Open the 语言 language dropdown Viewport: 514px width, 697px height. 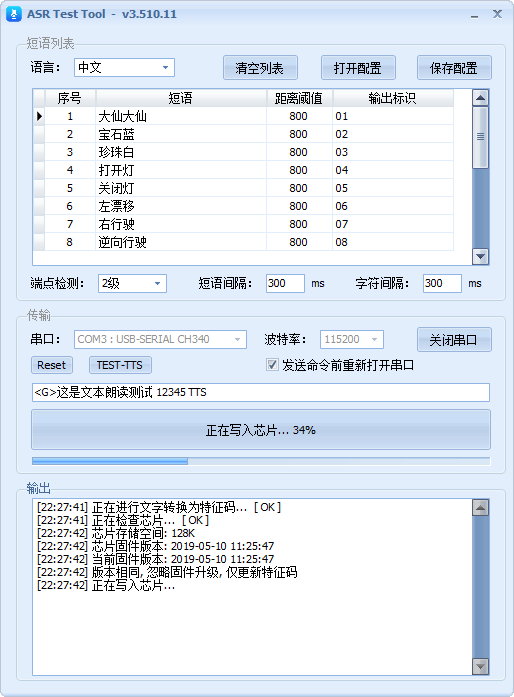(x=124, y=68)
